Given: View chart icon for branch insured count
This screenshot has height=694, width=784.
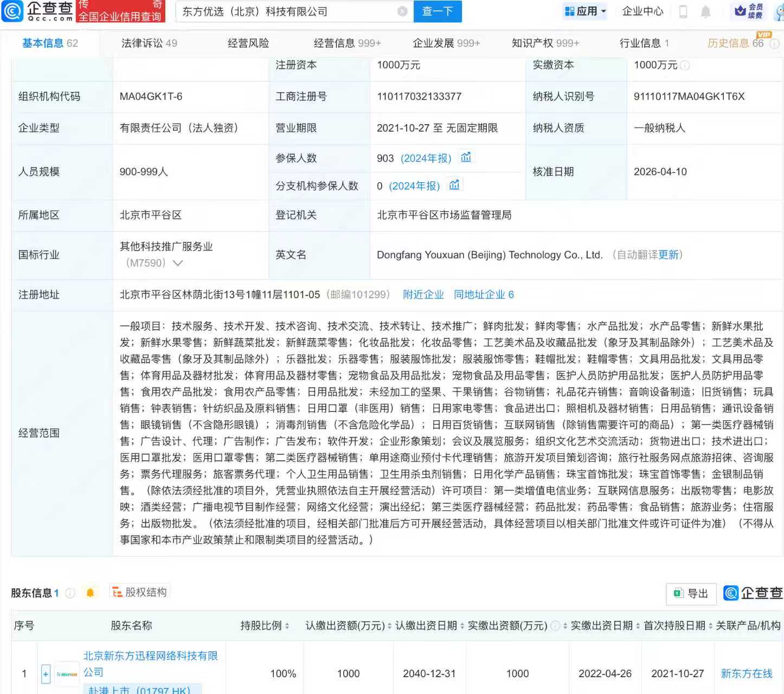Looking at the screenshot, I should (454, 185).
